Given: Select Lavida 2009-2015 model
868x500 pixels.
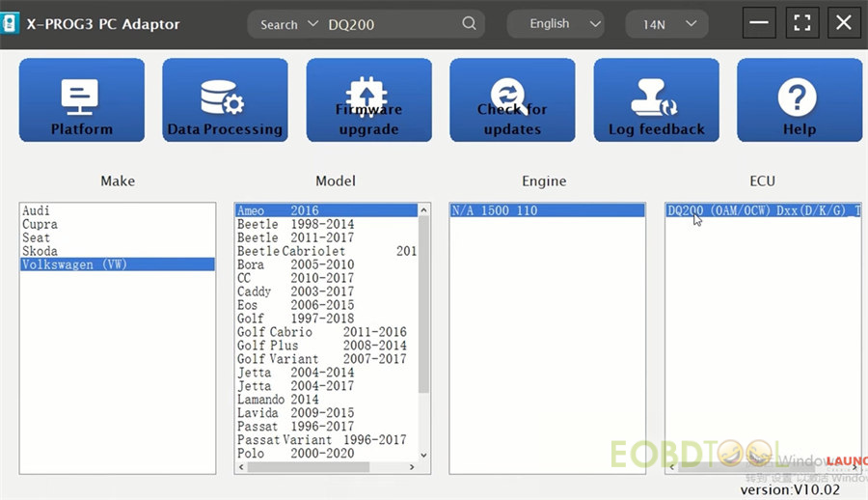Looking at the screenshot, I should (x=326, y=413).
